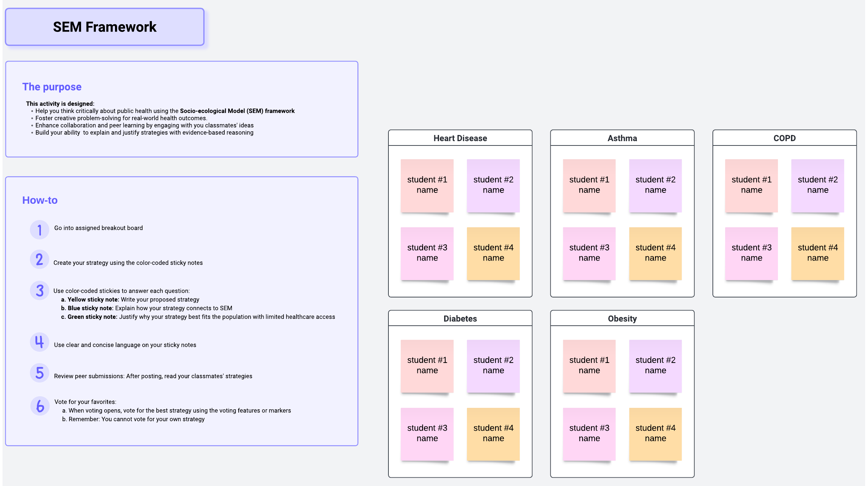This screenshot has width=868, height=486.
Task: Click the step 5 number circle icon
Action: point(39,373)
